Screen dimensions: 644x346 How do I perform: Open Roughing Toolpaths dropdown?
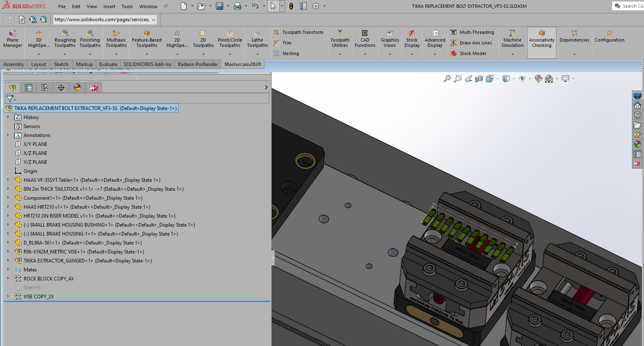click(x=65, y=54)
